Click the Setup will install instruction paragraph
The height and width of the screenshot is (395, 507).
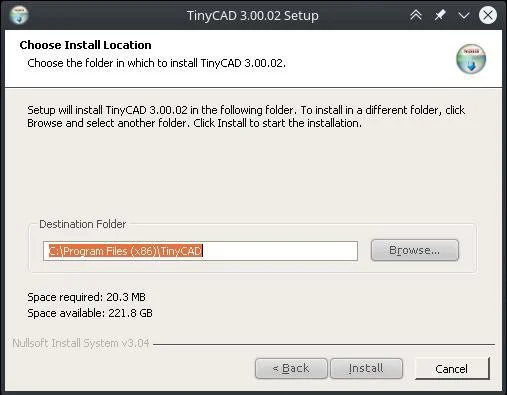pyautogui.click(x=246, y=117)
